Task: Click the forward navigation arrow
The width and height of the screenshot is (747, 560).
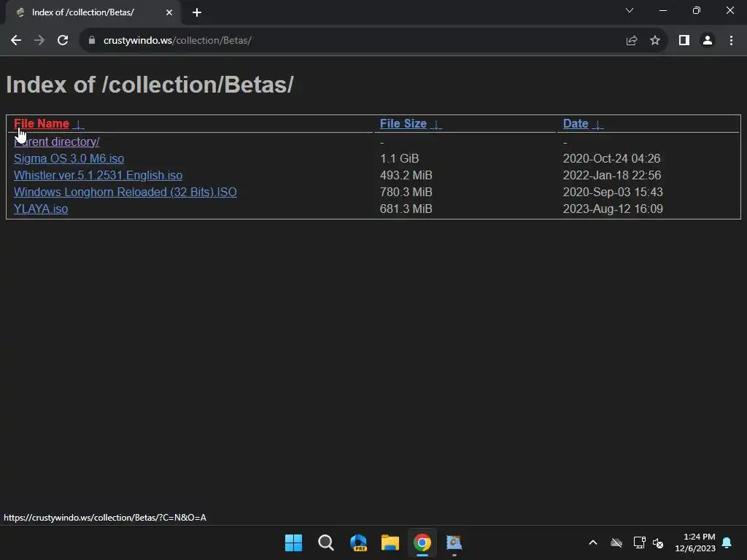Action: coord(39,41)
